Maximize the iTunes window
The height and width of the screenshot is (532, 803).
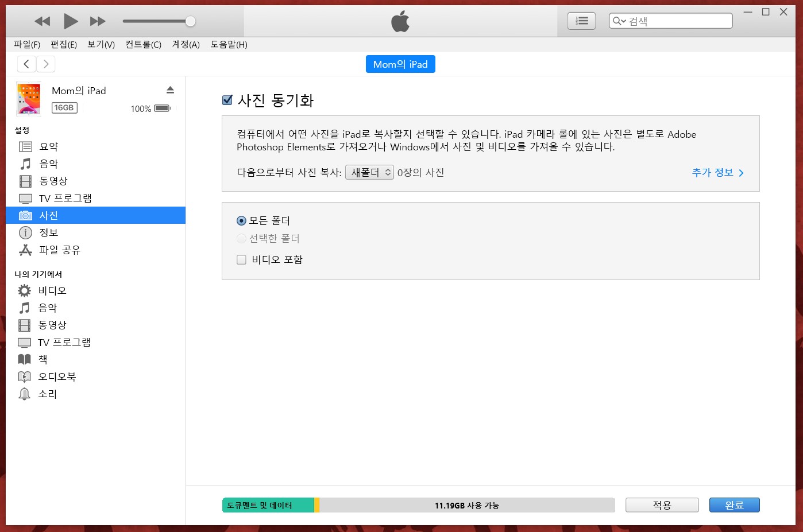point(766,12)
